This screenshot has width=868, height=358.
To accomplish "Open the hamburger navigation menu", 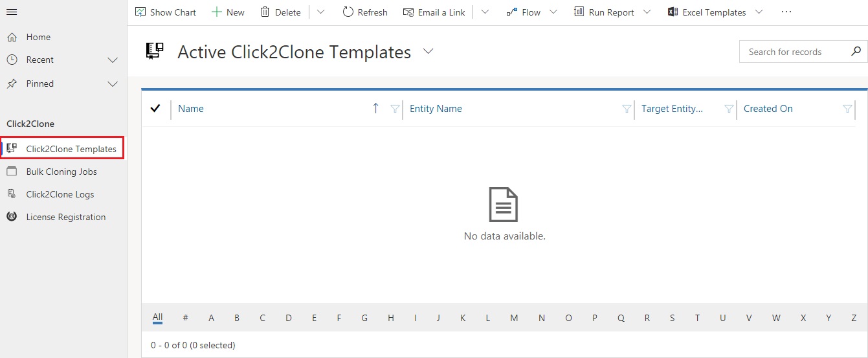I will point(12,12).
